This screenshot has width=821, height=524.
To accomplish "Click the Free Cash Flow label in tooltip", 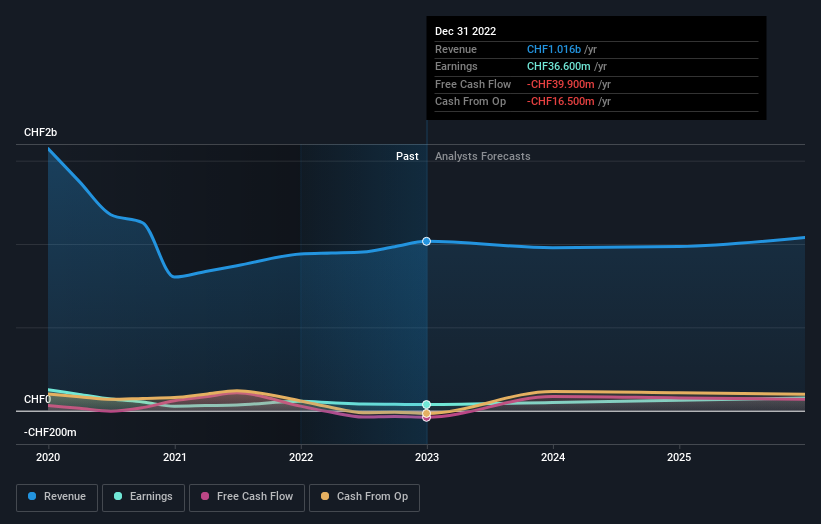I will coord(473,84).
